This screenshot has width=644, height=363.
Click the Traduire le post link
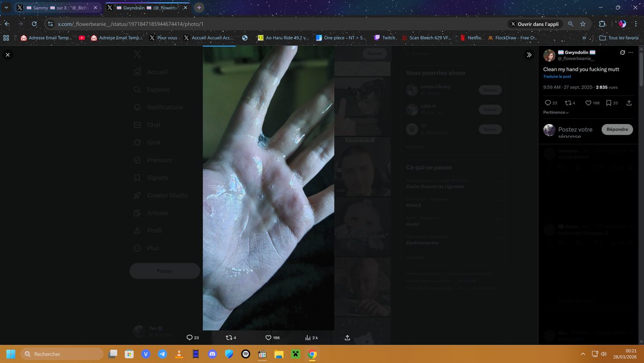point(557,77)
